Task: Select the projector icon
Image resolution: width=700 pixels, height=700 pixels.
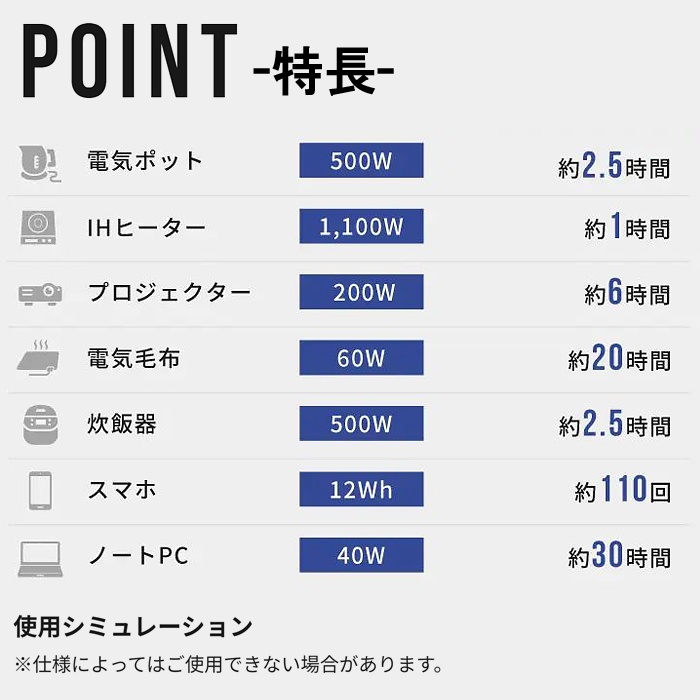Action: click(x=40, y=294)
